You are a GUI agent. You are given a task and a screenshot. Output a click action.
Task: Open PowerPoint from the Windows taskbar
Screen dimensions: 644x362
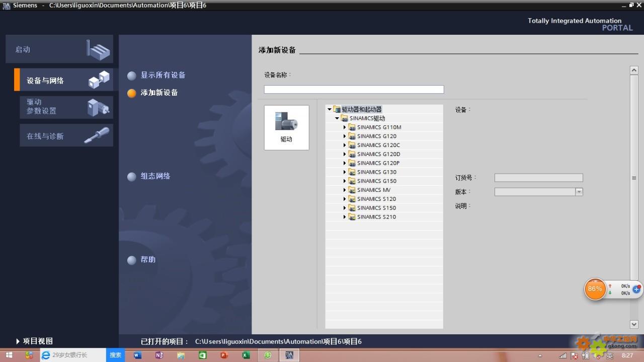click(224, 355)
